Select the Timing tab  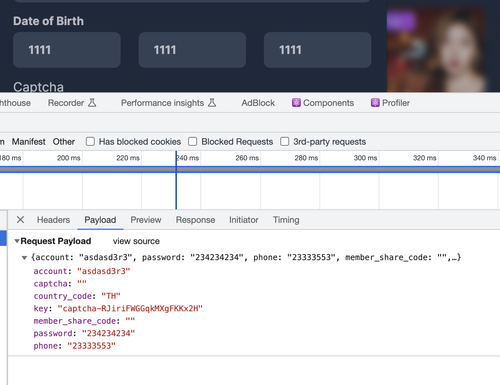click(x=286, y=220)
